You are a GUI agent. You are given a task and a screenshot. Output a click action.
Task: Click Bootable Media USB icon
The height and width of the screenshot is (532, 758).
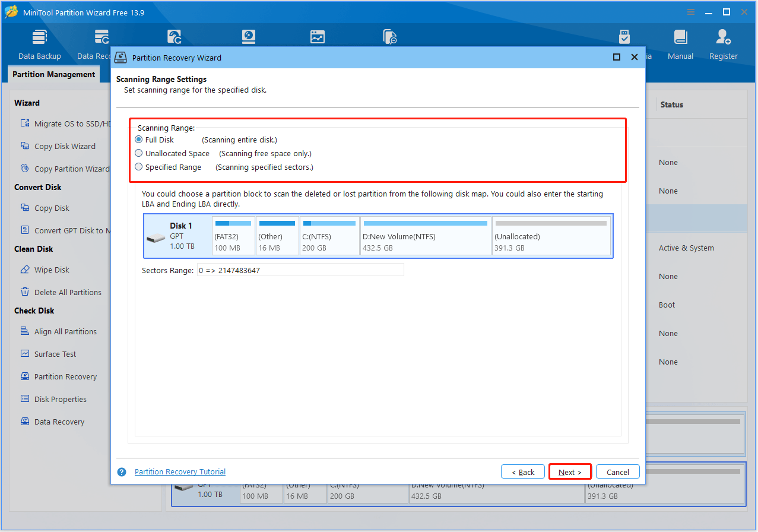[624, 37]
